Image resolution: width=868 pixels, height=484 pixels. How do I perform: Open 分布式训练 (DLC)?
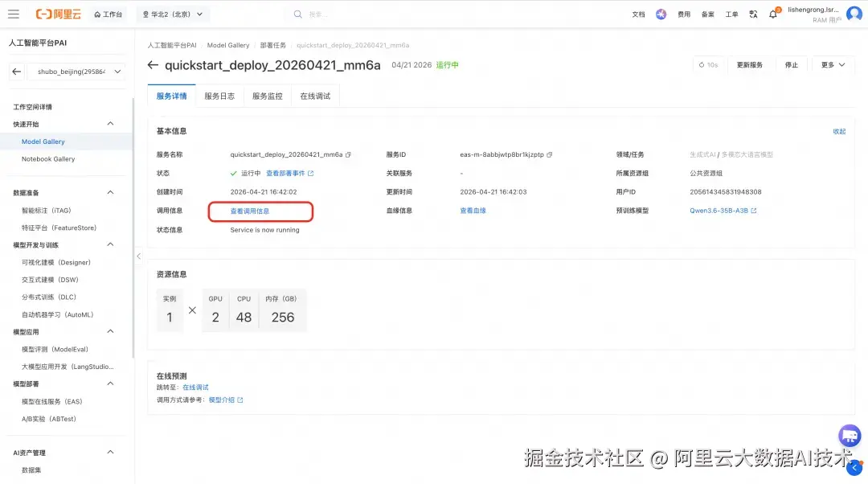pyautogui.click(x=49, y=297)
